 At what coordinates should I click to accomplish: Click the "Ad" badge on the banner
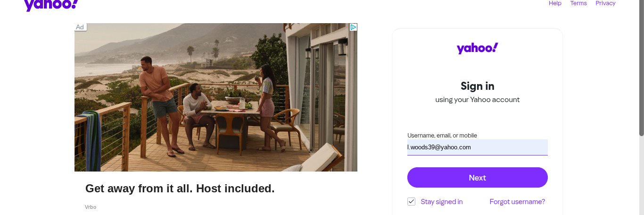(80, 27)
